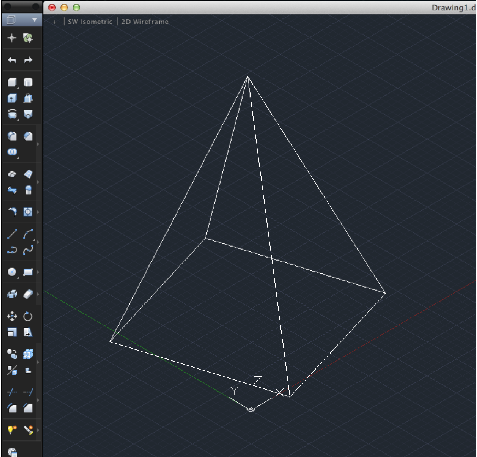Select the Extend tool
The image size is (477, 457).
coord(28,392)
